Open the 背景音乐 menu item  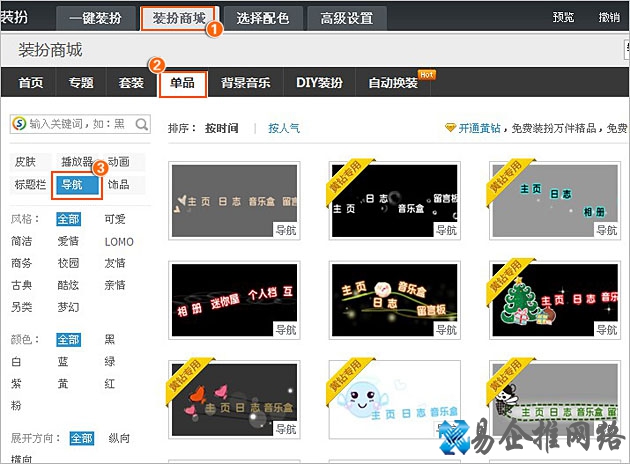coord(245,83)
